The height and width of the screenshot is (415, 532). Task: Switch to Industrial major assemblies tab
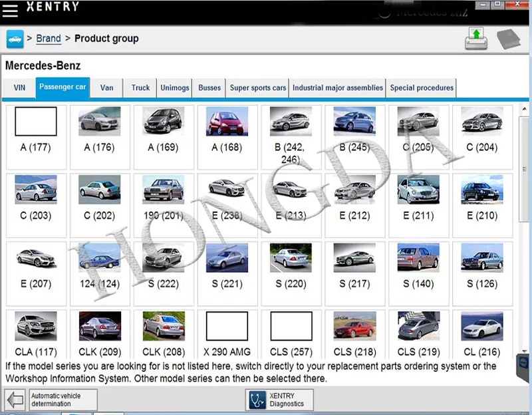[x=338, y=88]
